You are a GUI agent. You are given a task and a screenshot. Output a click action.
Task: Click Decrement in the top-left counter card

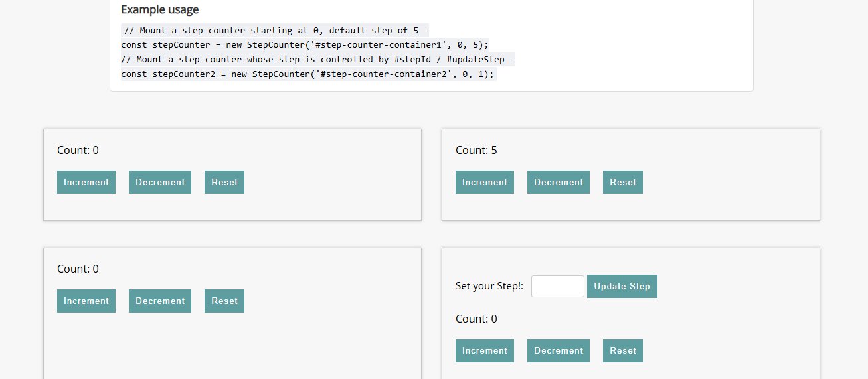click(x=160, y=183)
